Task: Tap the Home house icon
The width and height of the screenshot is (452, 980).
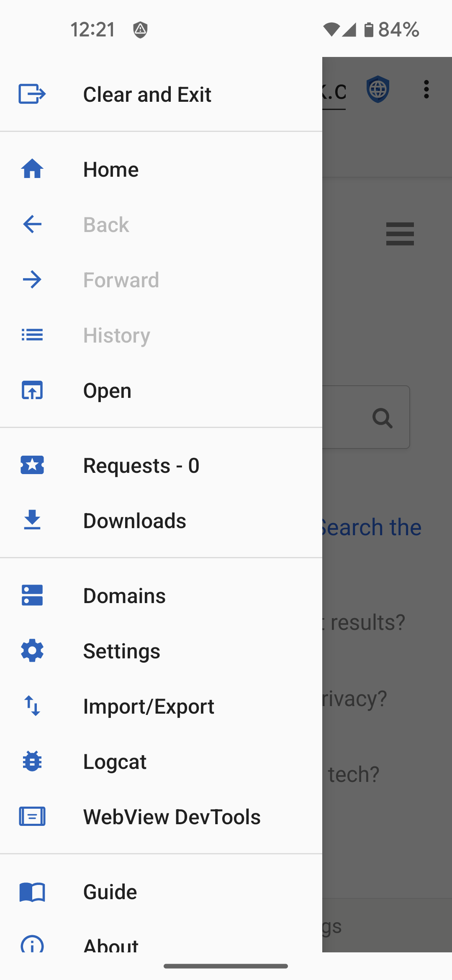Action: (x=32, y=169)
